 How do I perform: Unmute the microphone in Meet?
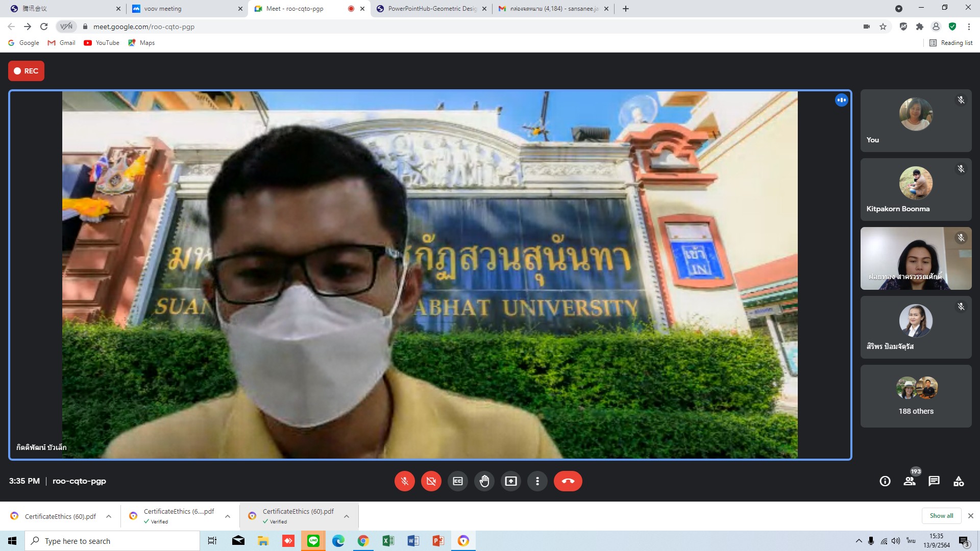[x=404, y=481]
